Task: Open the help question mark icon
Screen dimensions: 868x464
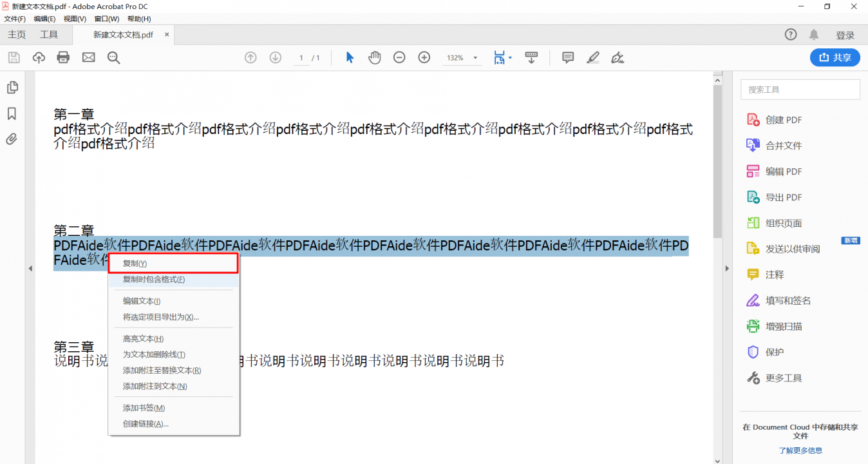Action: coord(791,35)
